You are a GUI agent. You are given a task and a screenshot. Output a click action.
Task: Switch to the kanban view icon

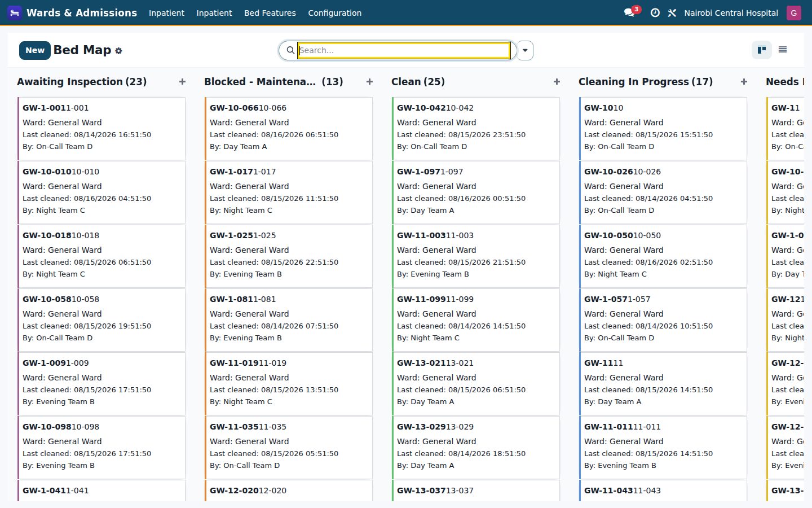762,50
